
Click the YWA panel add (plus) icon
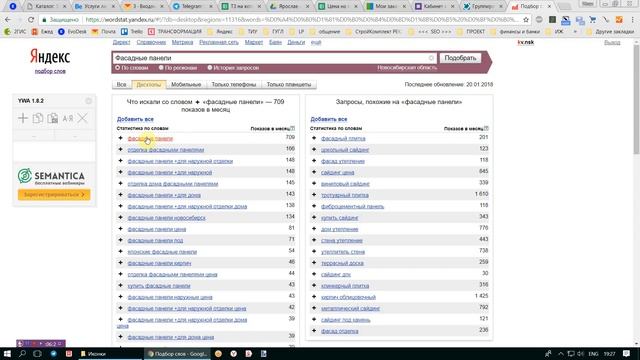23,118
